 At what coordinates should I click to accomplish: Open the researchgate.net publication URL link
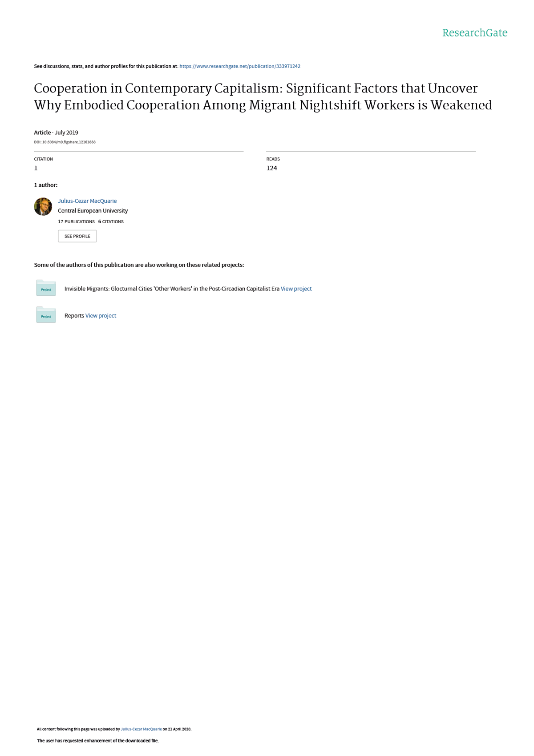240,66
